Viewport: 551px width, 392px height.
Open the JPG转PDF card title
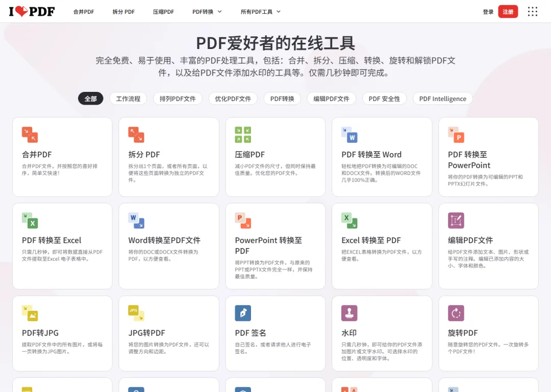[x=147, y=333]
